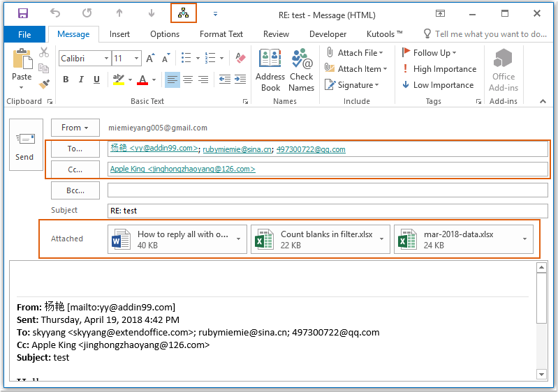Switch to the Insert tab
The height and width of the screenshot is (392, 558).
(x=119, y=34)
